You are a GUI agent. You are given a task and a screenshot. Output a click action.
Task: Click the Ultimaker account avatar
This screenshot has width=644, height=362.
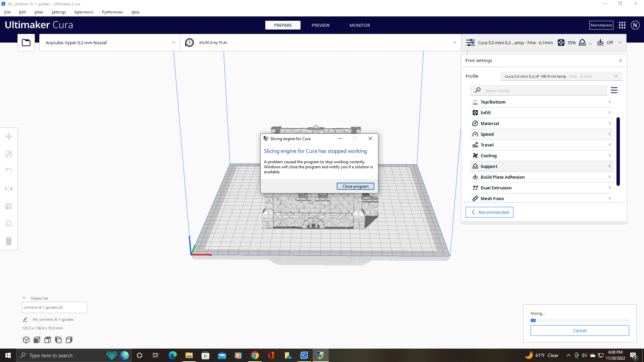(635, 25)
